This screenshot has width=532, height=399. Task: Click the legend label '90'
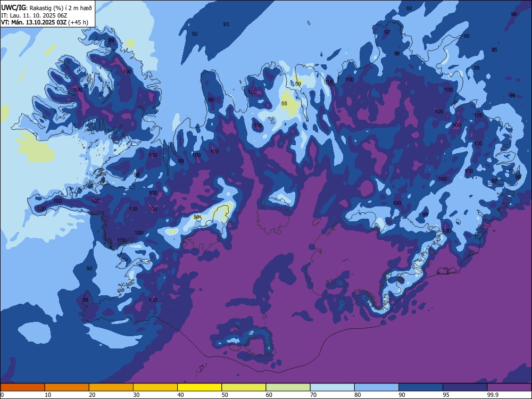(402, 395)
